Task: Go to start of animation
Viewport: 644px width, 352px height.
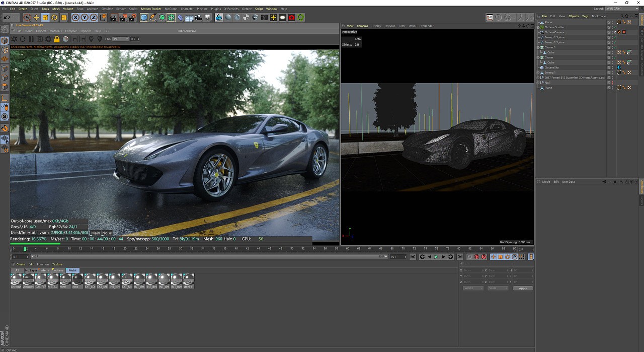Action: coord(413,257)
